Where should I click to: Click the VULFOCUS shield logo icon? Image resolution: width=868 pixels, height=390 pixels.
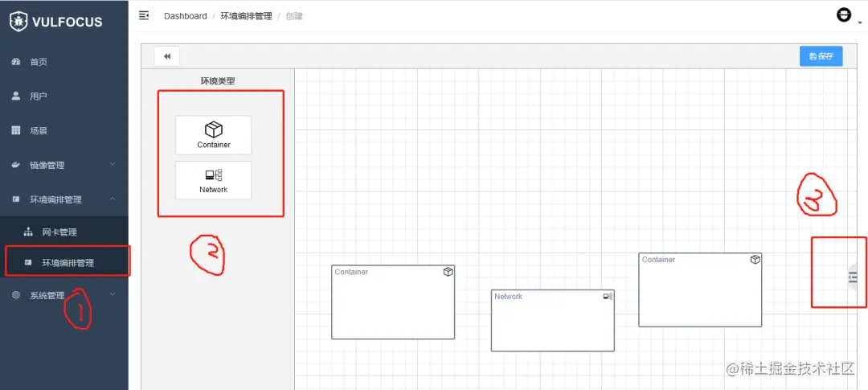coord(18,22)
